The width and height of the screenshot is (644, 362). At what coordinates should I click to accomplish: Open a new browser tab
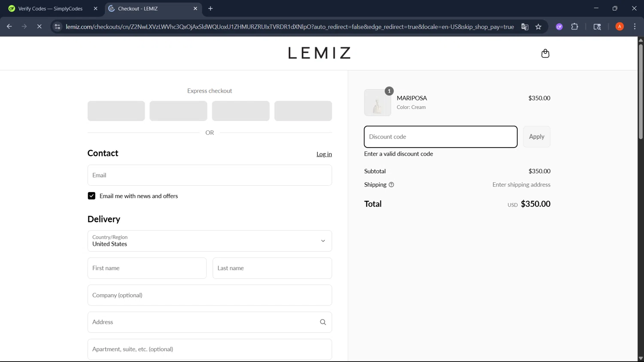(x=210, y=9)
